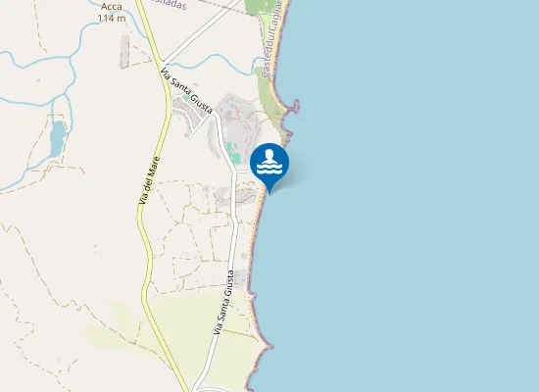Viewport: 539px width, 392px height.
Task: Click the small blue lake on the left
Action: 57,138
